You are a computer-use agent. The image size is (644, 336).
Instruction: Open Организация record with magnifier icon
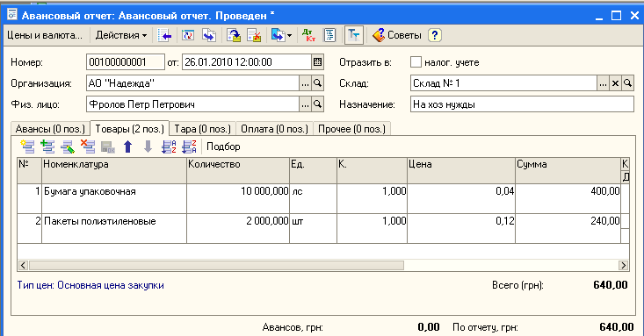pos(317,83)
